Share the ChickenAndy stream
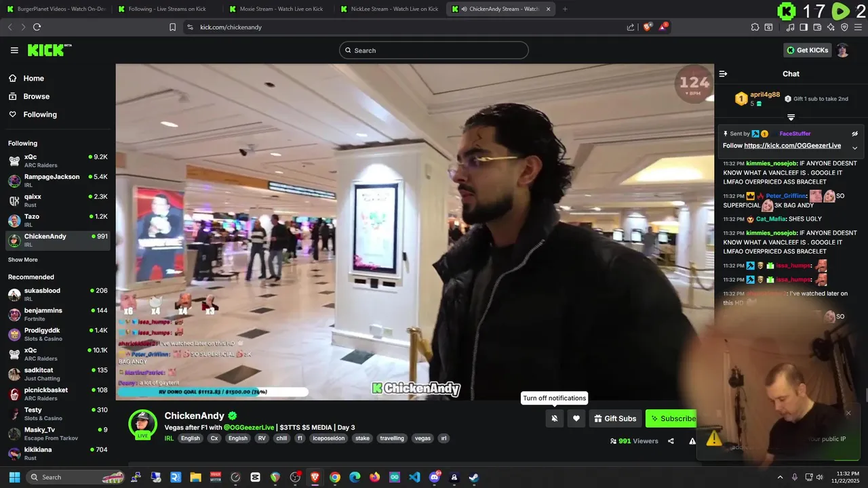Screen dimensions: 868x488 point(671,441)
